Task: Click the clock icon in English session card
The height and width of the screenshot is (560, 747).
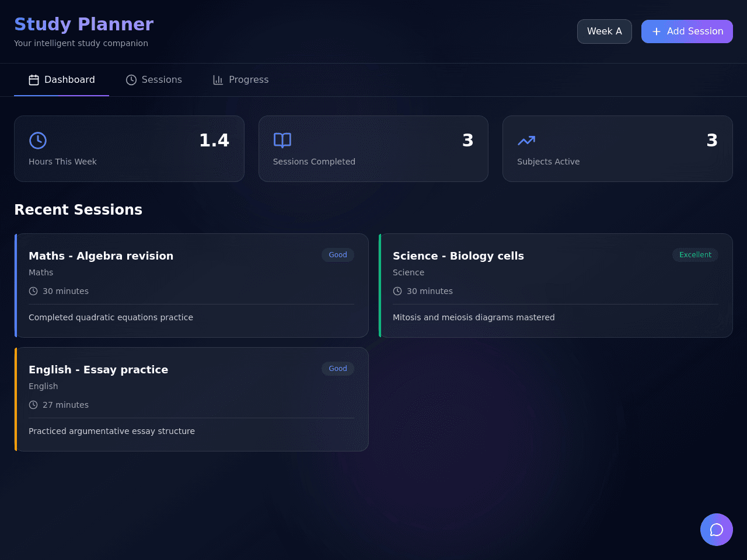Action: coord(33,405)
